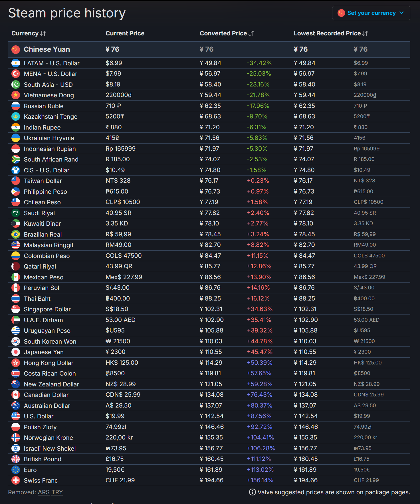Click the Hong Kong Dollar flag icon

click(16, 363)
